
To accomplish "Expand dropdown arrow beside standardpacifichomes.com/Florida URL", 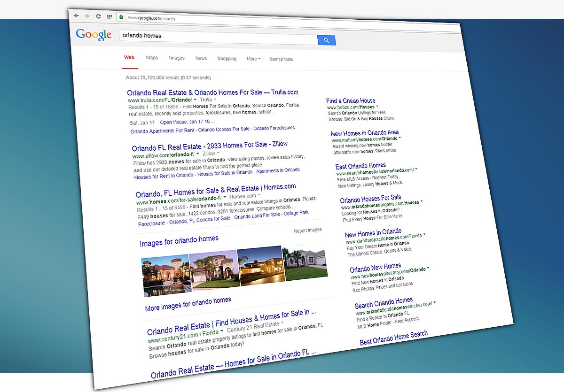I will pyautogui.click(x=424, y=235).
